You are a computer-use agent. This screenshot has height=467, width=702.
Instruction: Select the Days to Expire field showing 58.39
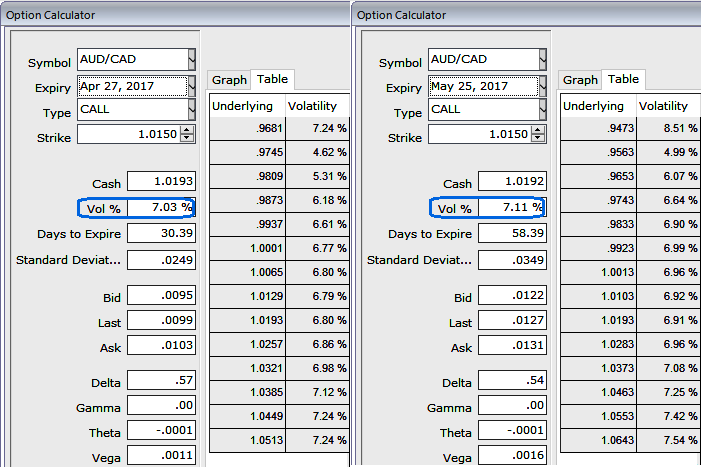point(511,233)
